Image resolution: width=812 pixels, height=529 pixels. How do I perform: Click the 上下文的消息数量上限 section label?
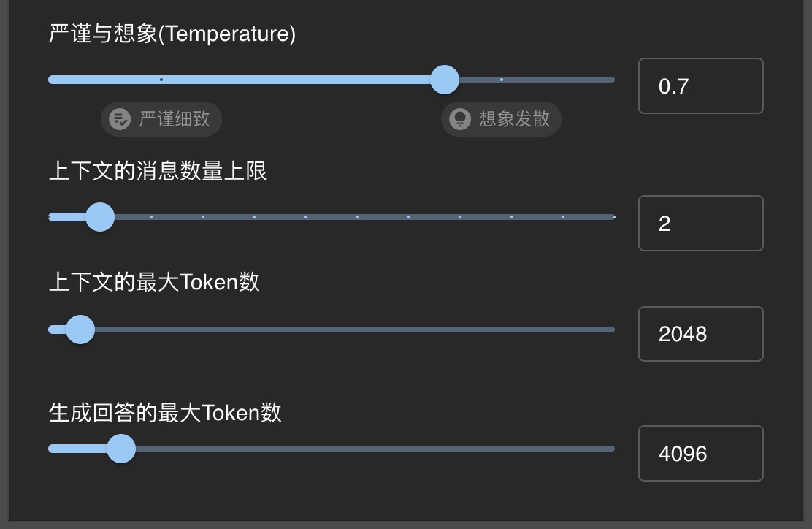tap(157, 170)
